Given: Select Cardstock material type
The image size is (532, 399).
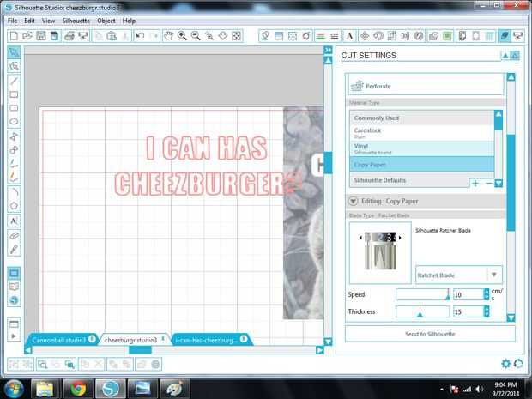Looking at the screenshot, I should coord(421,133).
